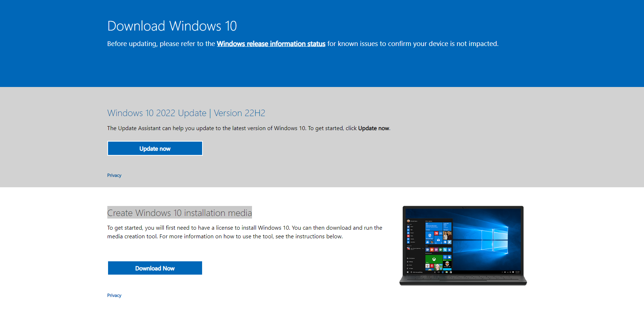Click the Update Assistant description sentence
Viewport: 644px width, 312px height.
click(x=249, y=128)
